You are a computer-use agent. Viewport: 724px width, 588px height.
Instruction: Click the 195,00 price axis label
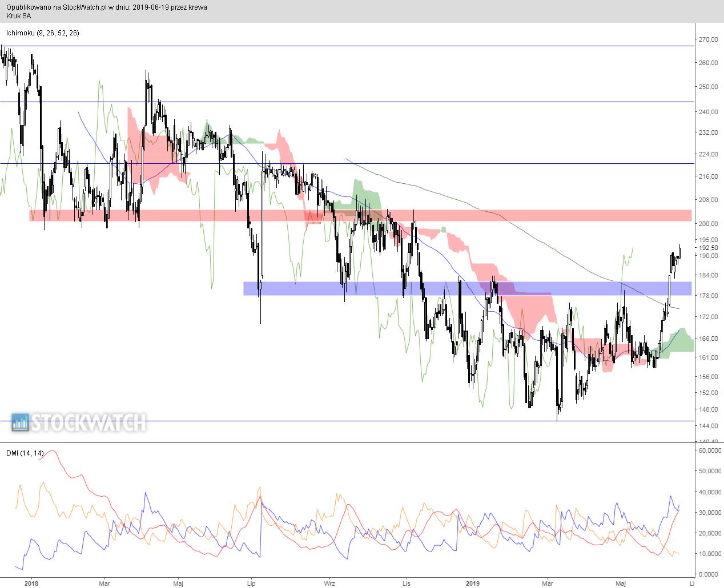click(x=709, y=239)
